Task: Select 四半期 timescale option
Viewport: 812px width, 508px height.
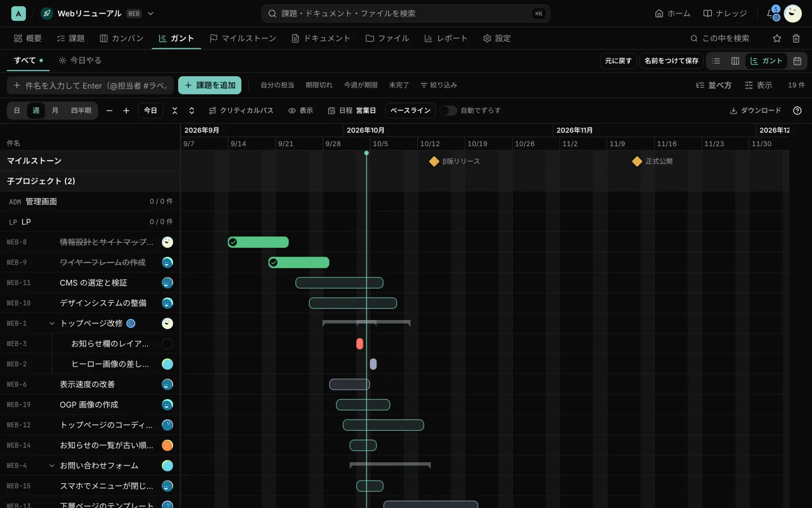Action: (x=81, y=111)
